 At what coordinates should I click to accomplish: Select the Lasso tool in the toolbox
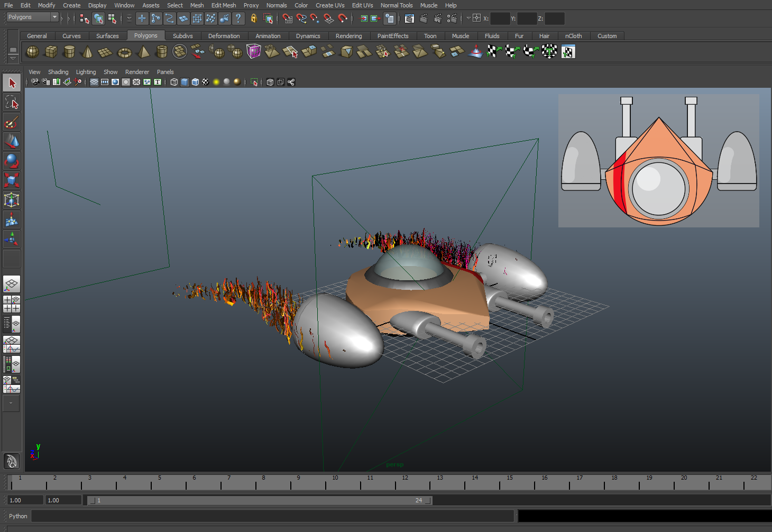tap(12, 103)
